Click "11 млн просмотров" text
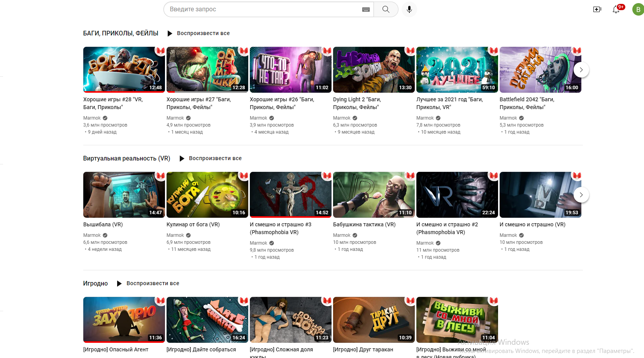The image size is (644, 358). (x=438, y=250)
